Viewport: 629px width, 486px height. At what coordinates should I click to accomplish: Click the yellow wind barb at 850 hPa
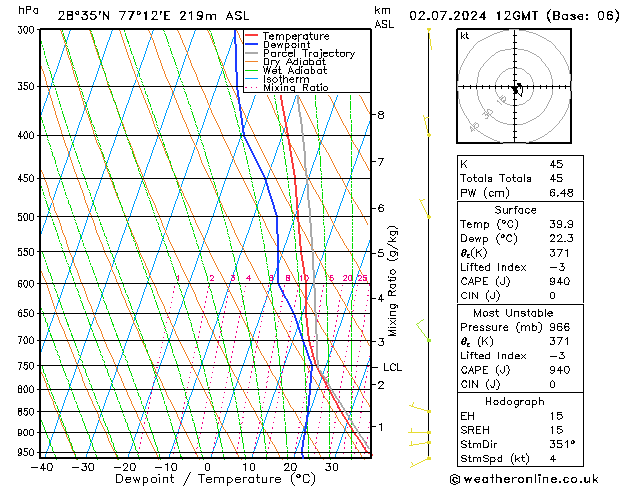pyautogui.click(x=420, y=408)
